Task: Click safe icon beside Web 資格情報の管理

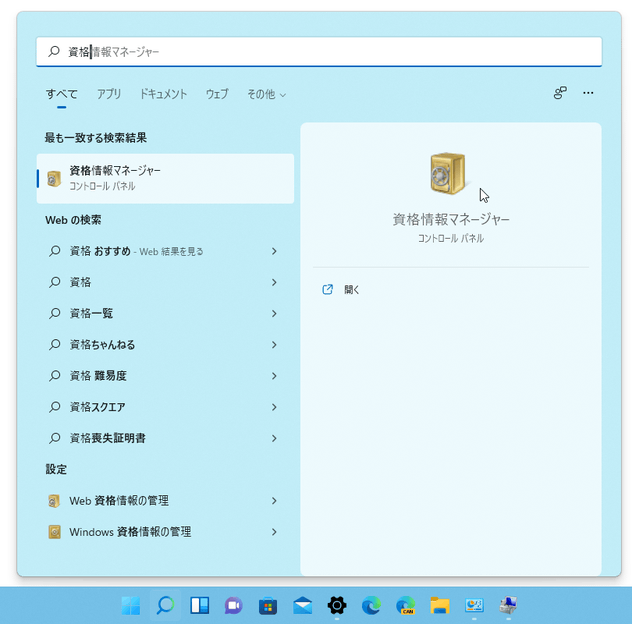Action: tap(54, 501)
